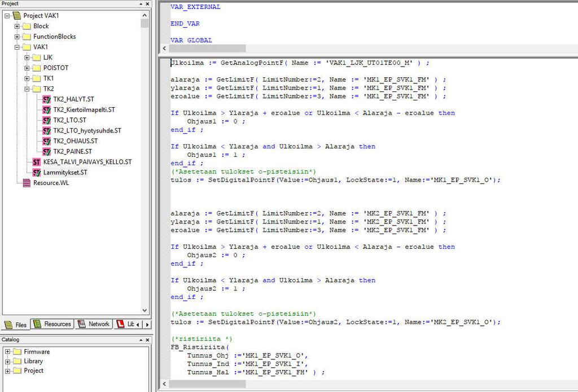Image resolution: width=578 pixels, height=392 pixels.
Task: Expand the Library catalog node
Action: (7, 361)
